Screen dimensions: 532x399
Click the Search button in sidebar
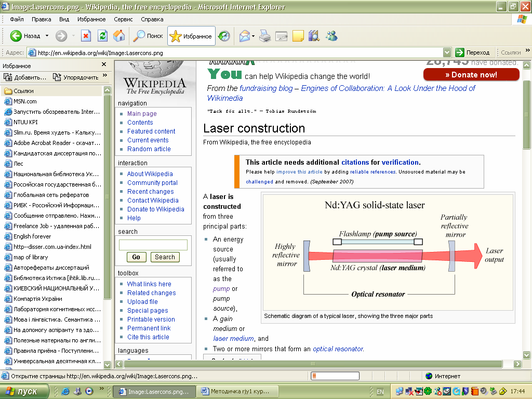pos(165,257)
